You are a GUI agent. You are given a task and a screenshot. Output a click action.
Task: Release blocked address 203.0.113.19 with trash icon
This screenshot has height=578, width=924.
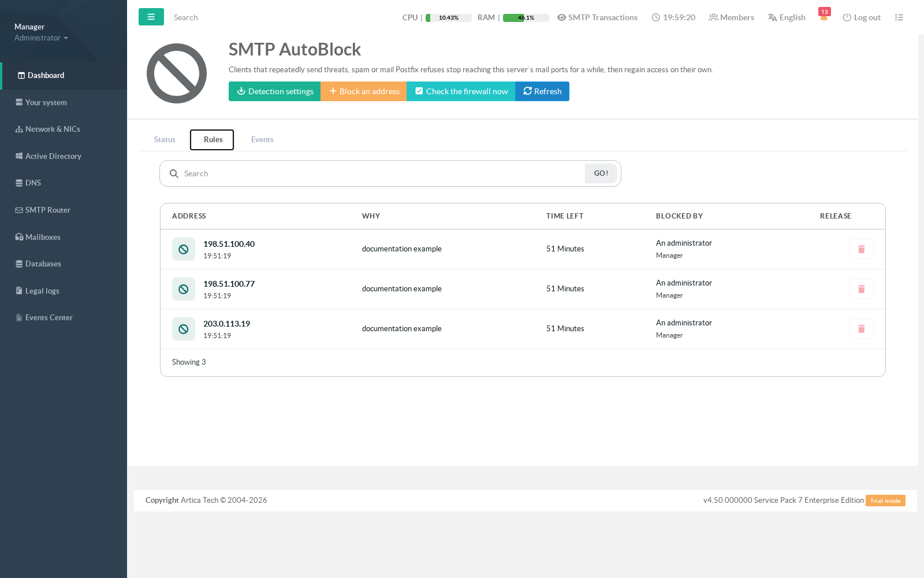(861, 329)
